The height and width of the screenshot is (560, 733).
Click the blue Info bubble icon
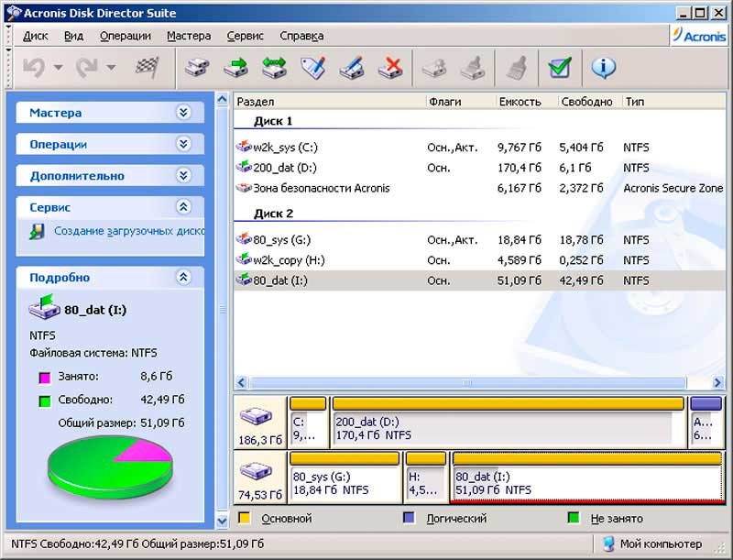(x=604, y=68)
